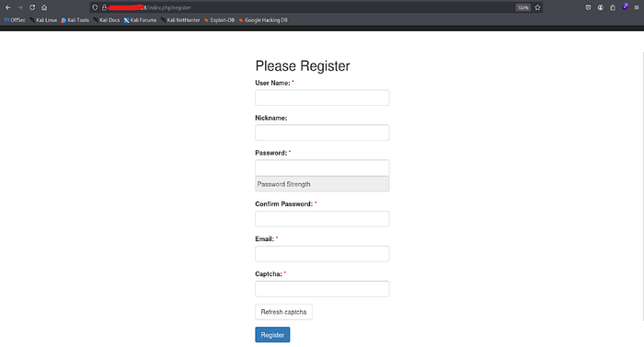Screen dimensions: 644x347
Task: Click the Captcha label
Action: pos(269,273)
